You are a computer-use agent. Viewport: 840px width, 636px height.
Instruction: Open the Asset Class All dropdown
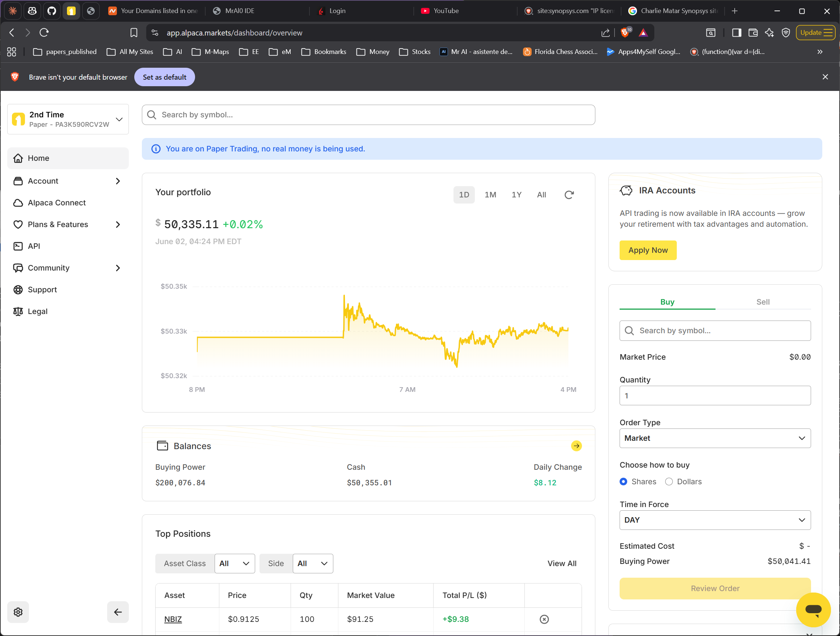234,564
